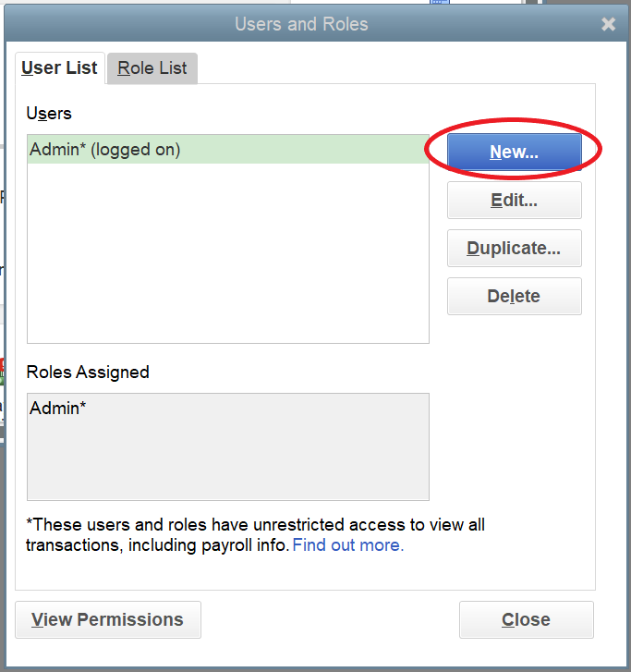Image resolution: width=631 pixels, height=672 pixels.
Task: Click Admin* entry under Roles Assigned
Action: click(x=58, y=408)
